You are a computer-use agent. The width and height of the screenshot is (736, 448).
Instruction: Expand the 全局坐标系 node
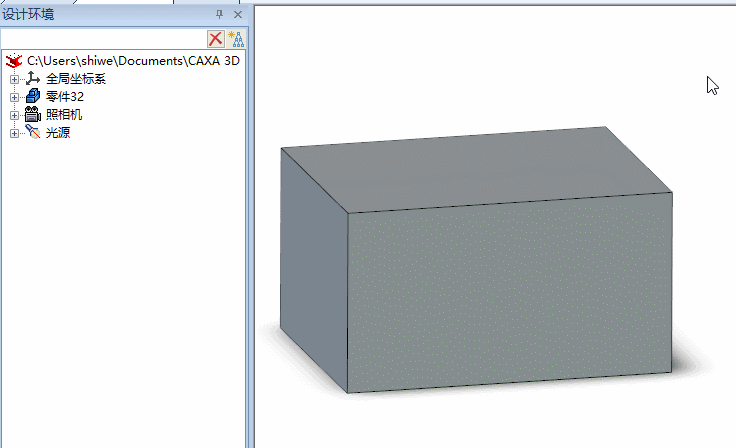[x=14, y=79]
